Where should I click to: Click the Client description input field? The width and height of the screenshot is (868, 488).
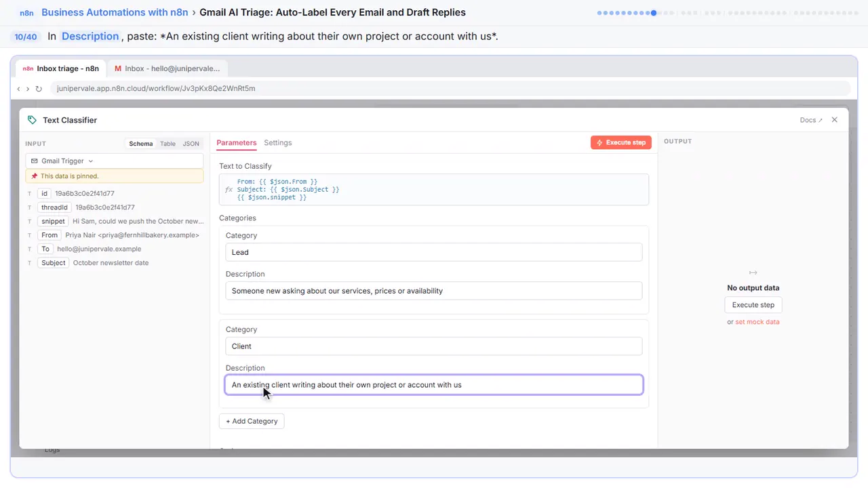[x=434, y=385]
